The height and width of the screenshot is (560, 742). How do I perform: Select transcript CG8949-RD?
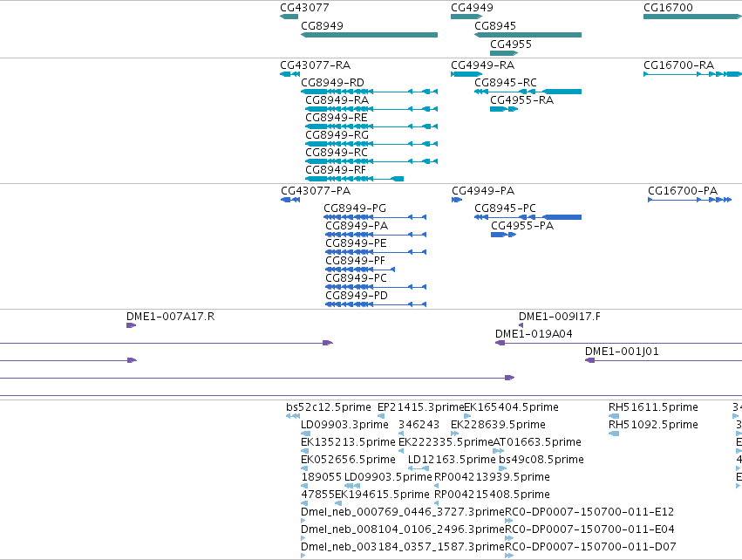coord(369,92)
